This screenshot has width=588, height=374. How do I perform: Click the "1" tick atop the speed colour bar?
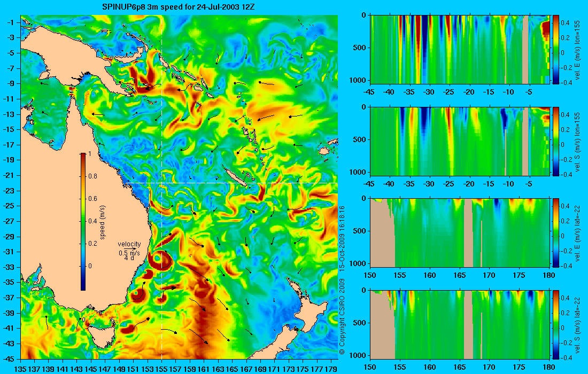(x=89, y=154)
